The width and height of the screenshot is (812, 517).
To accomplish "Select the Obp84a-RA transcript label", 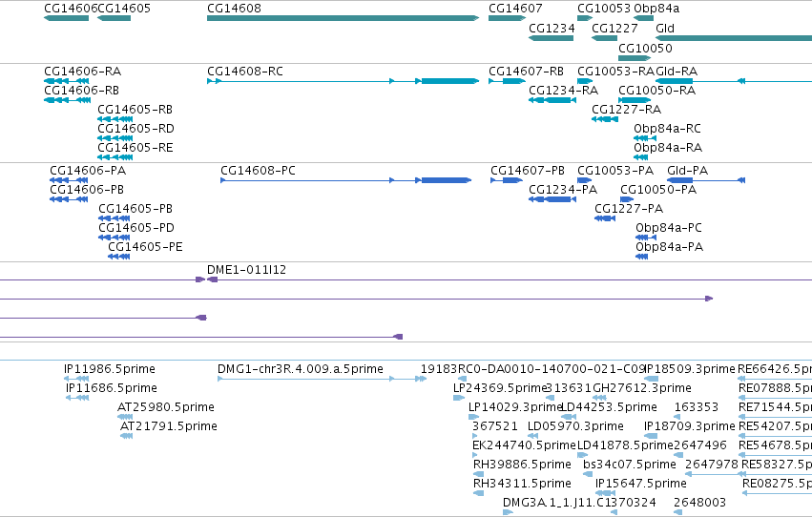I will [x=668, y=148].
